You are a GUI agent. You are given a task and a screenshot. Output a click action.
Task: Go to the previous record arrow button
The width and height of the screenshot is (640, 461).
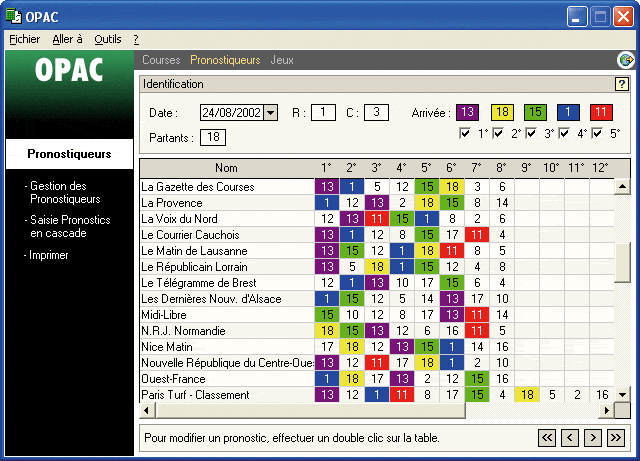pos(570,438)
